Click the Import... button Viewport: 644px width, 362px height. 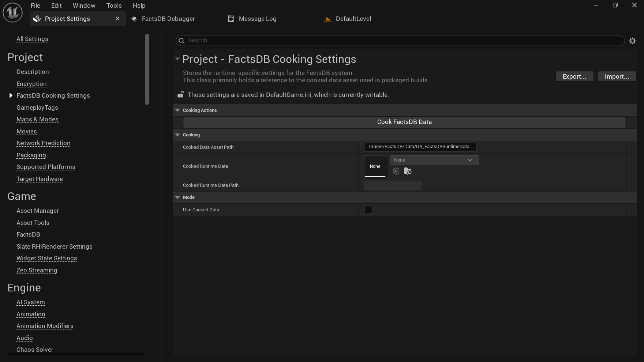pos(617,76)
